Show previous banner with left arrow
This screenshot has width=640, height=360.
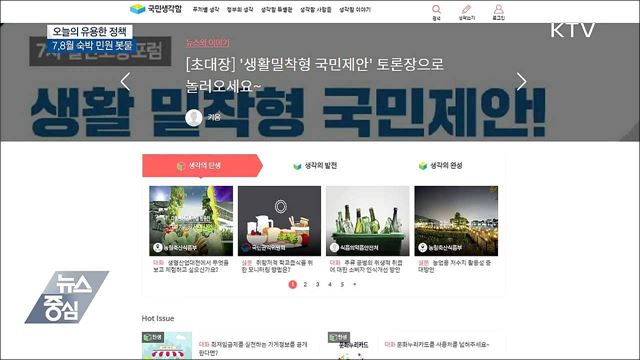click(125, 82)
